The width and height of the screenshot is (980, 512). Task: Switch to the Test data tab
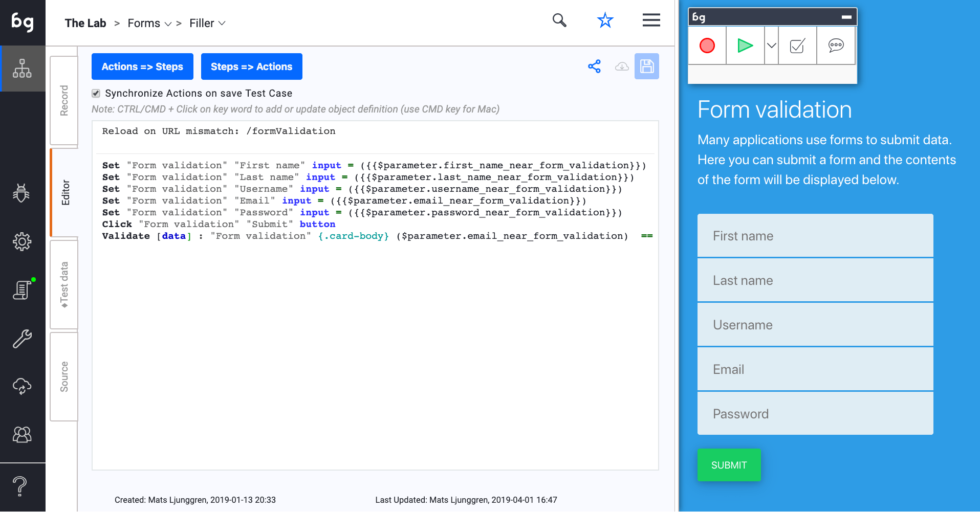(64, 284)
